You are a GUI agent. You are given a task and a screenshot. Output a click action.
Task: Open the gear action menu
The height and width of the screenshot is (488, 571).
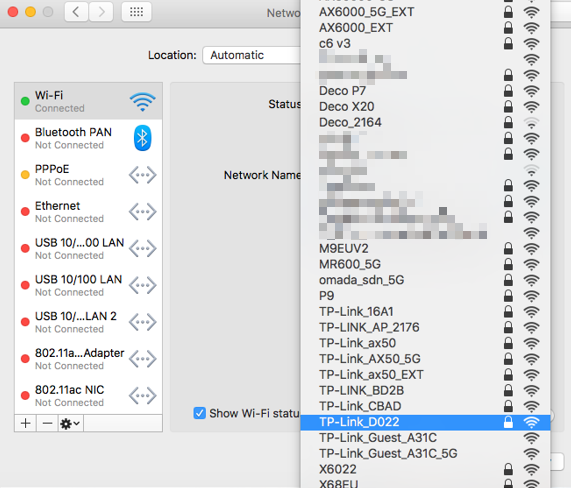click(x=70, y=423)
